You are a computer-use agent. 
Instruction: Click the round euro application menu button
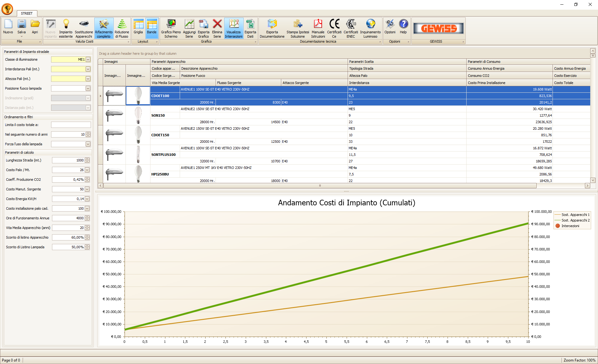tap(7, 9)
